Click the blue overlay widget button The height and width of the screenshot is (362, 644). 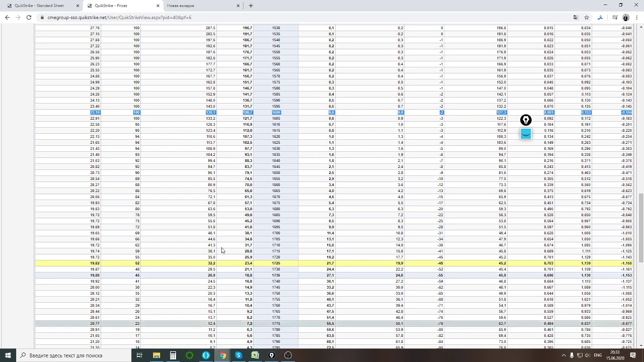pos(526,134)
